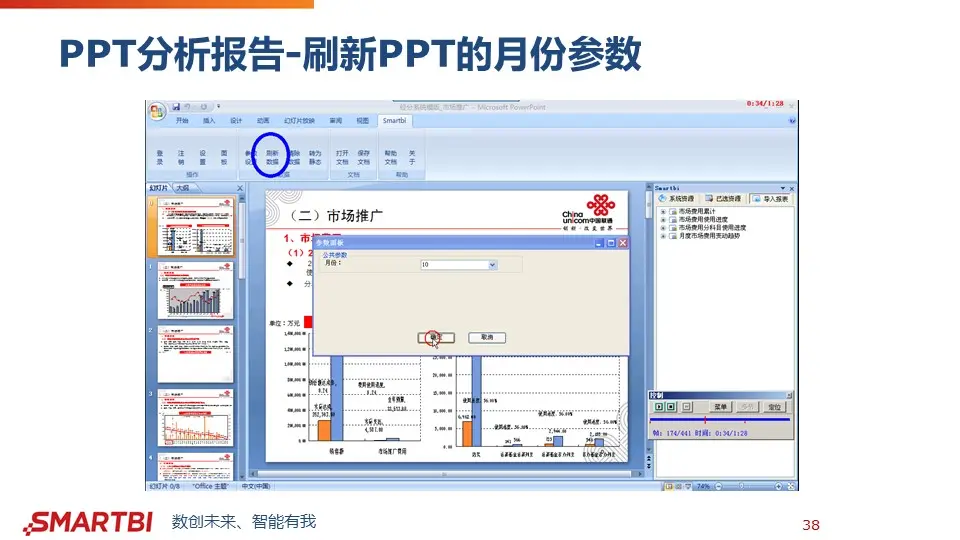Click the 菜单 button in control window
960x540 pixels.
[721, 407]
